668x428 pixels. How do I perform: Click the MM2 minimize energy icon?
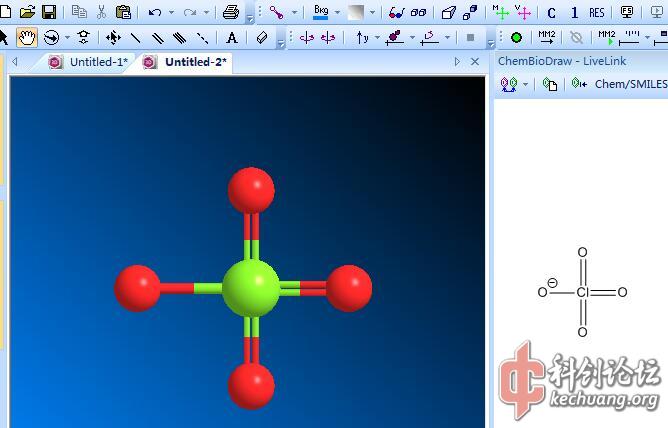click(x=546, y=38)
